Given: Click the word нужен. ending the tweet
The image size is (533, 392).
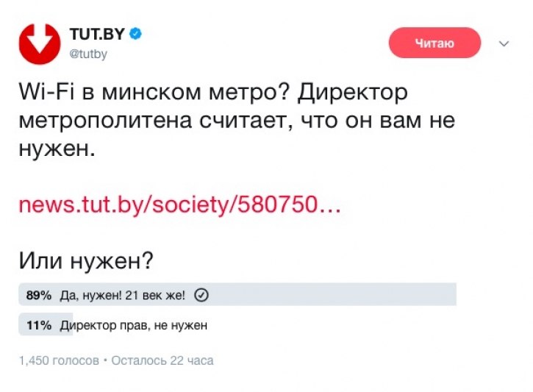Looking at the screenshot, I should [x=57, y=149].
